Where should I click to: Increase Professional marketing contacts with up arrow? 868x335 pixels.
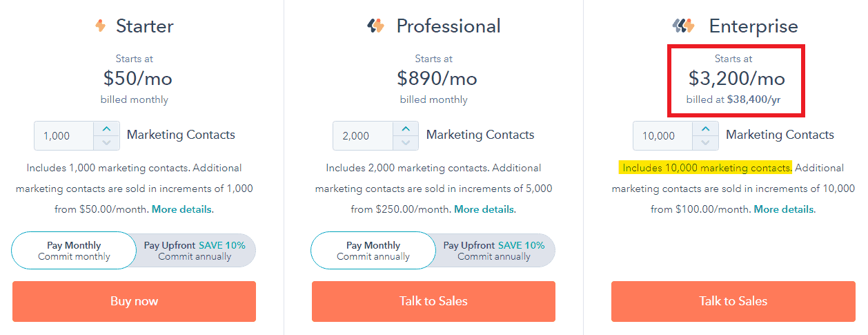(406, 128)
